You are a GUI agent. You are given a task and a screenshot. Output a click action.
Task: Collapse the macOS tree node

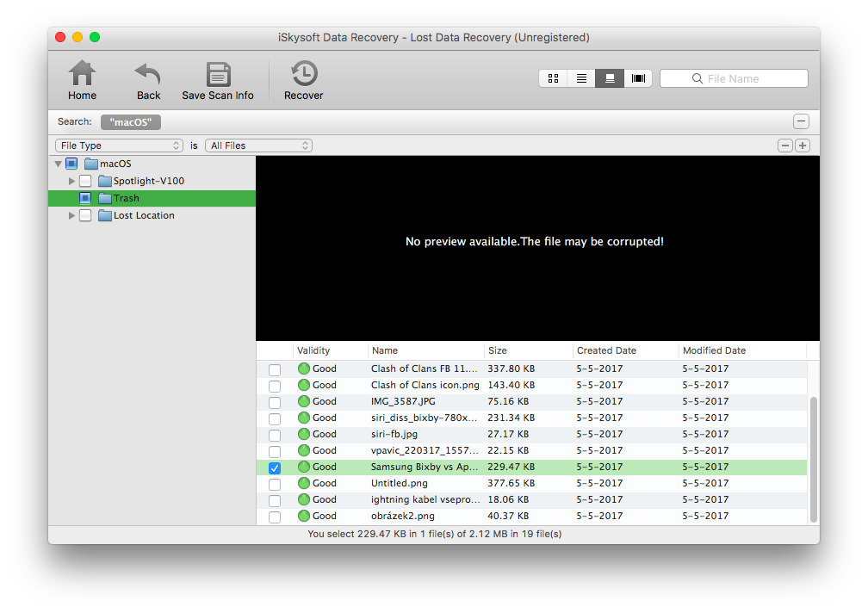[59, 164]
